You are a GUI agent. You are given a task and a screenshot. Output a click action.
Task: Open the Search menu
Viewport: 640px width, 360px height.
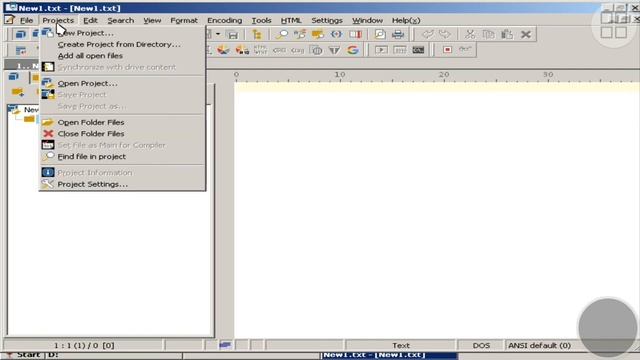point(120,20)
